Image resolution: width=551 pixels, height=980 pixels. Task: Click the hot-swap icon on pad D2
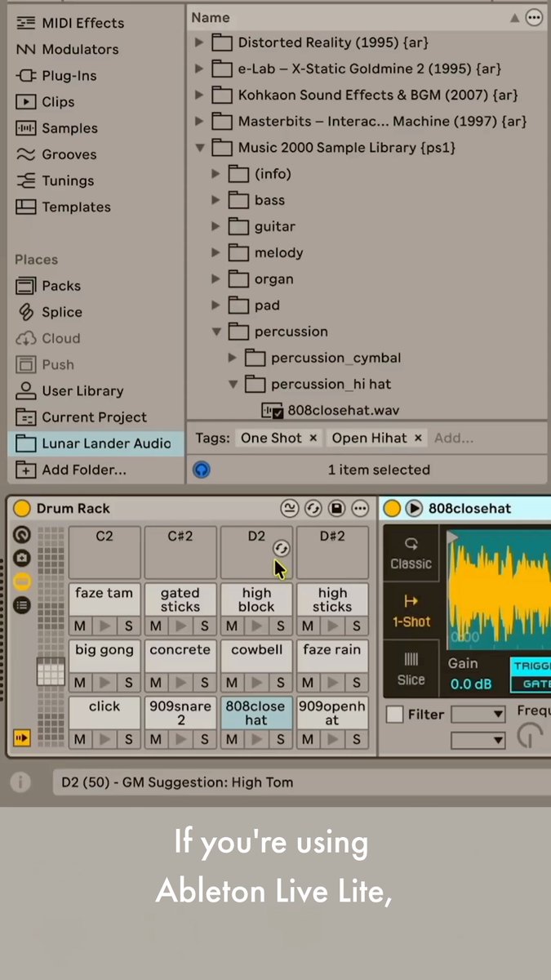(x=282, y=549)
